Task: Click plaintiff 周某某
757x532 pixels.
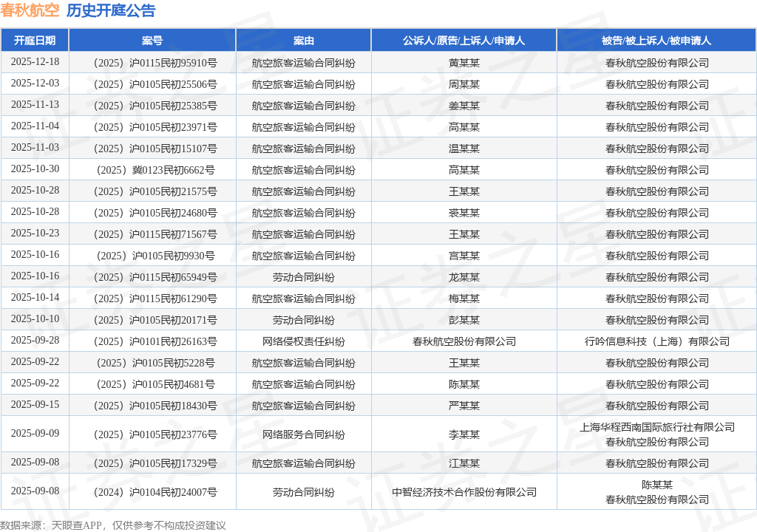Action: [464, 84]
